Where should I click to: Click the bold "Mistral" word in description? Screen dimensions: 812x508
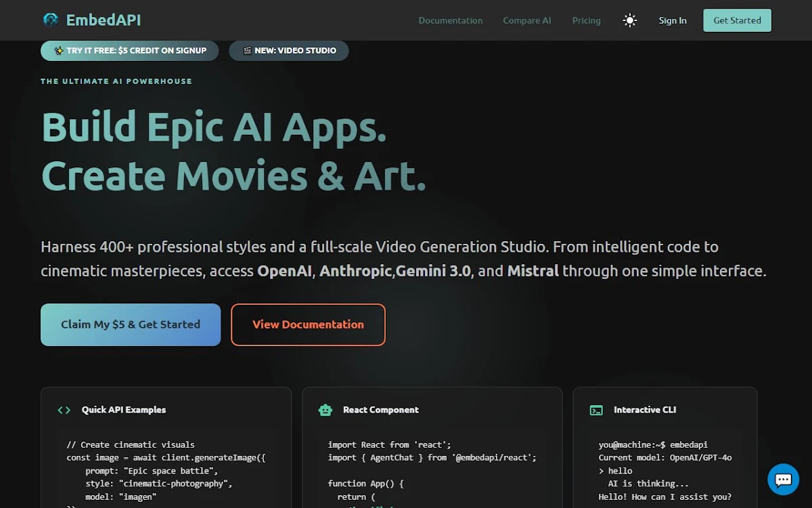(533, 271)
